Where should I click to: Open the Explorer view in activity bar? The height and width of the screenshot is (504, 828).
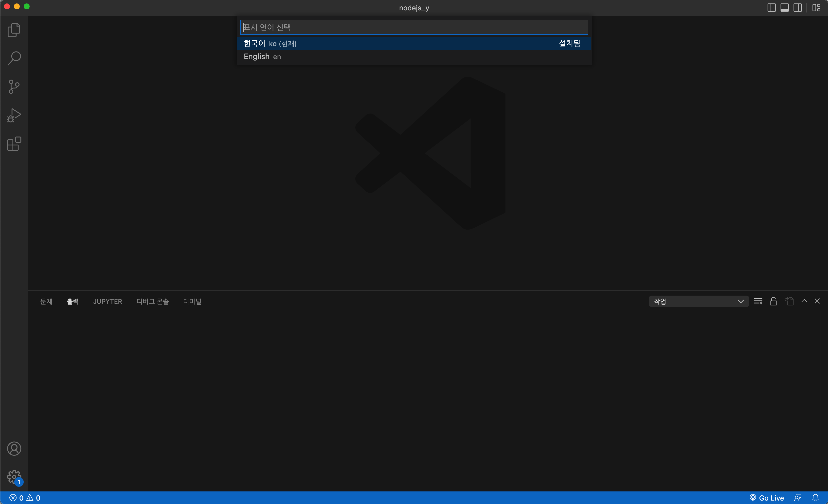coord(14,30)
